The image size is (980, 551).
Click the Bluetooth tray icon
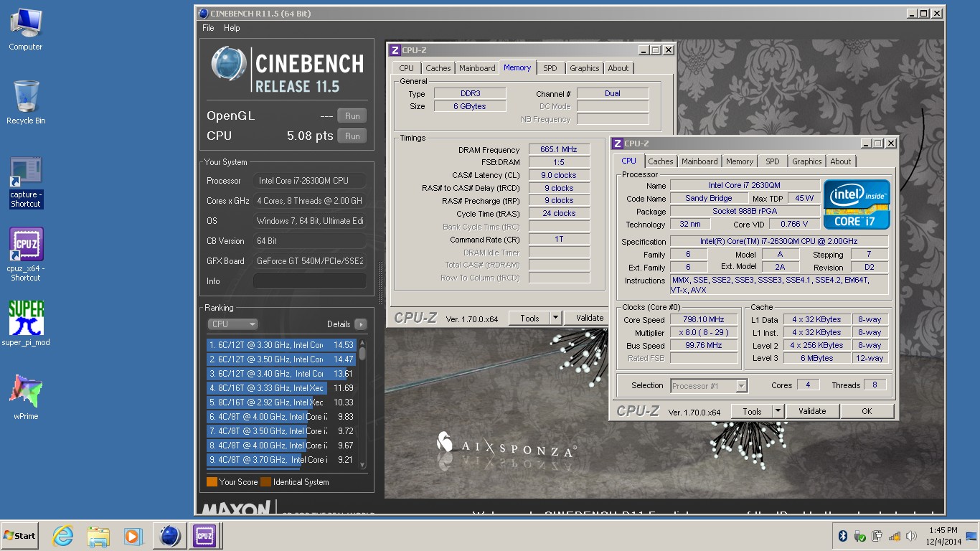pyautogui.click(x=843, y=536)
